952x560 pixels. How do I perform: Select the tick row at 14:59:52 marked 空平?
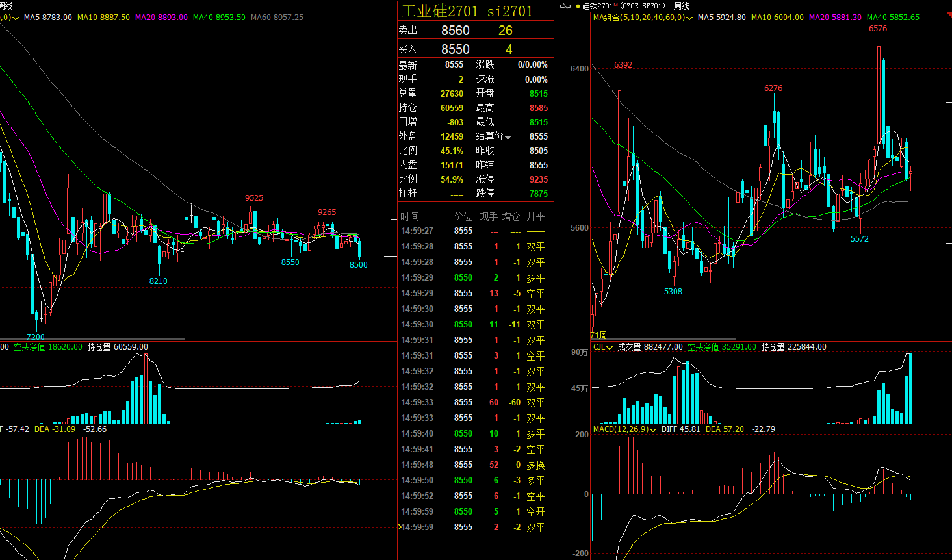point(474,496)
